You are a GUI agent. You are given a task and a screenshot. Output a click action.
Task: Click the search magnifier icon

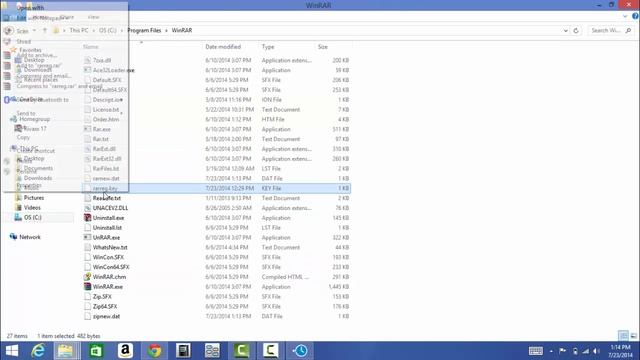pyautogui.click(x=628, y=31)
